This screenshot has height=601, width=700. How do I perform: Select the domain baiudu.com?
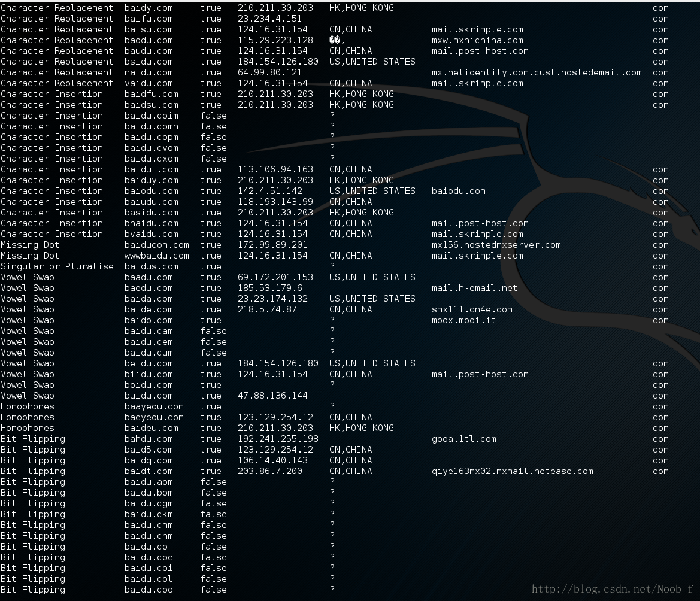151,202
